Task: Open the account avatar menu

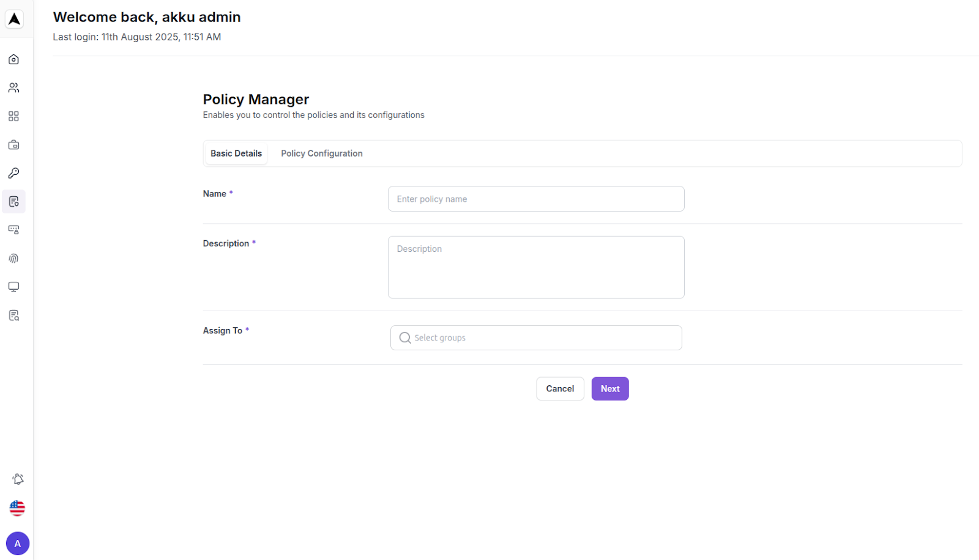Action: pyautogui.click(x=17, y=543)
